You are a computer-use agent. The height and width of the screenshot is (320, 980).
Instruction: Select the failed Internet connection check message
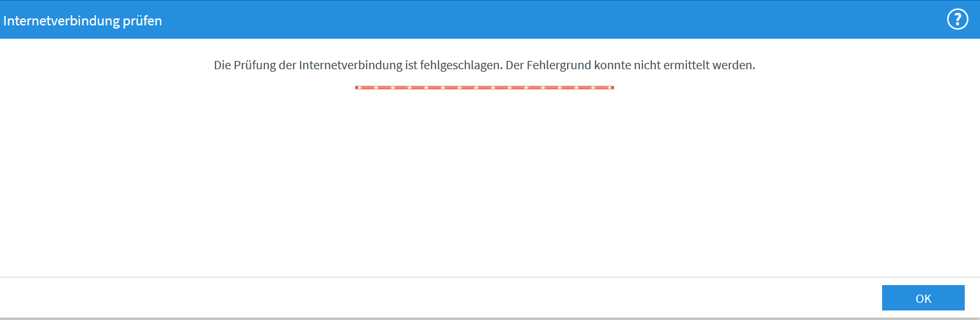484,65
